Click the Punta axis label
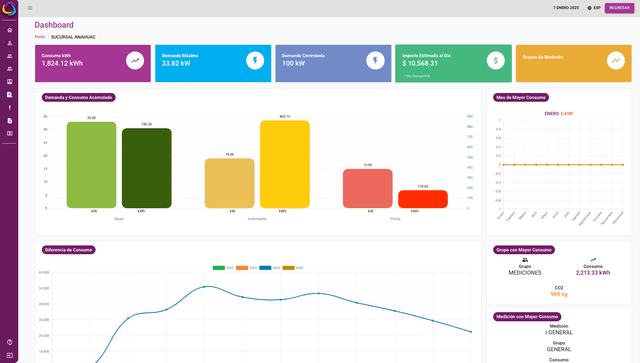The height and width of the screenshot is (363, 640). coord(395,219)
